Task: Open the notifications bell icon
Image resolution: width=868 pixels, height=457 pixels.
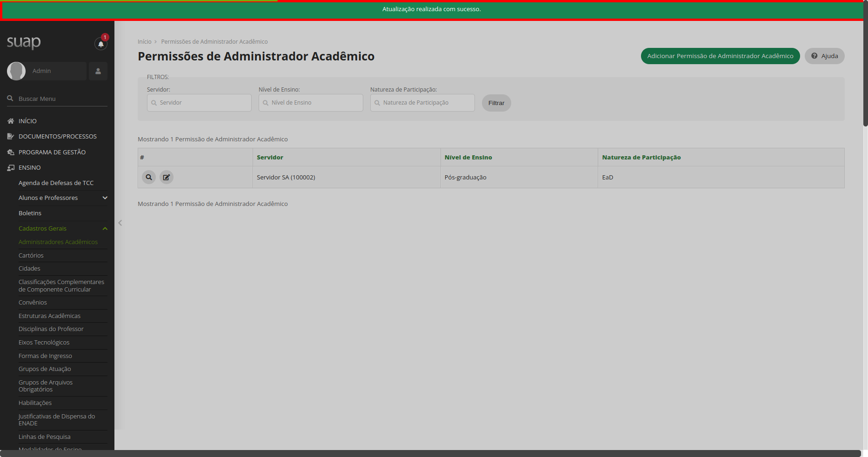Action: [x=100, y=44]
